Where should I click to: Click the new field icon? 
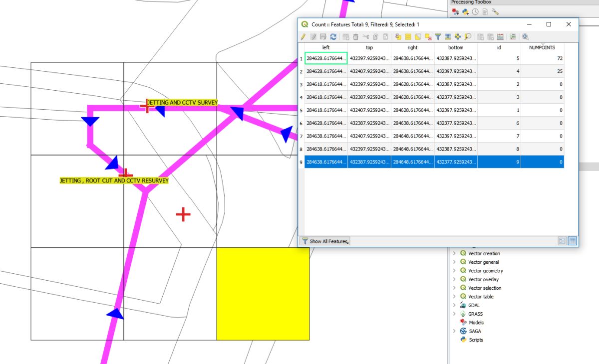coord(480,36)
